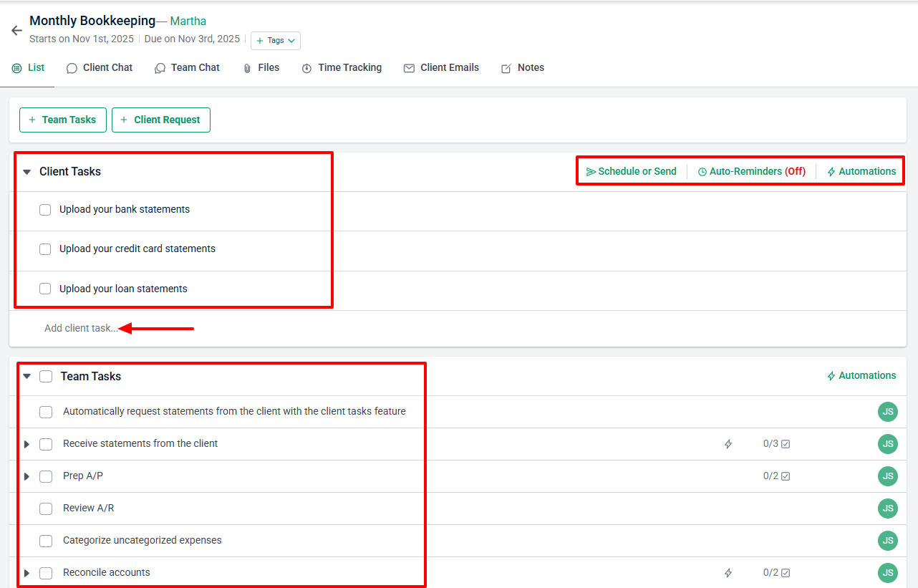Switch to the Team Chat tab

(187, 67)
